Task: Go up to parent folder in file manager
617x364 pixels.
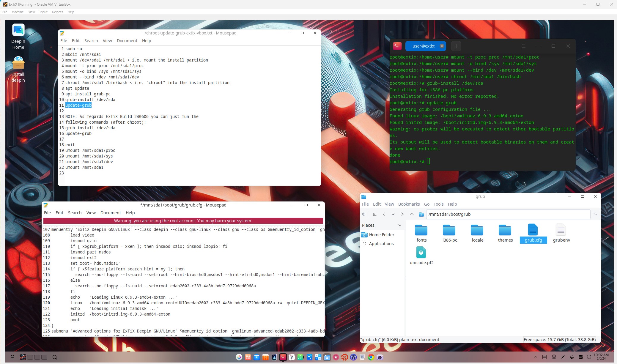Action: [412, 214]
